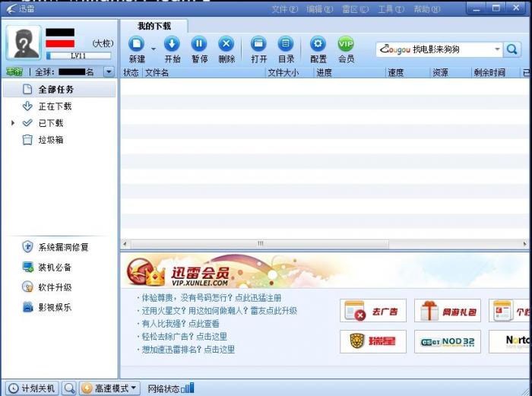Sort by the 资源 column header
Viewport: 532px width, 396px height.
tap(451, 73)
